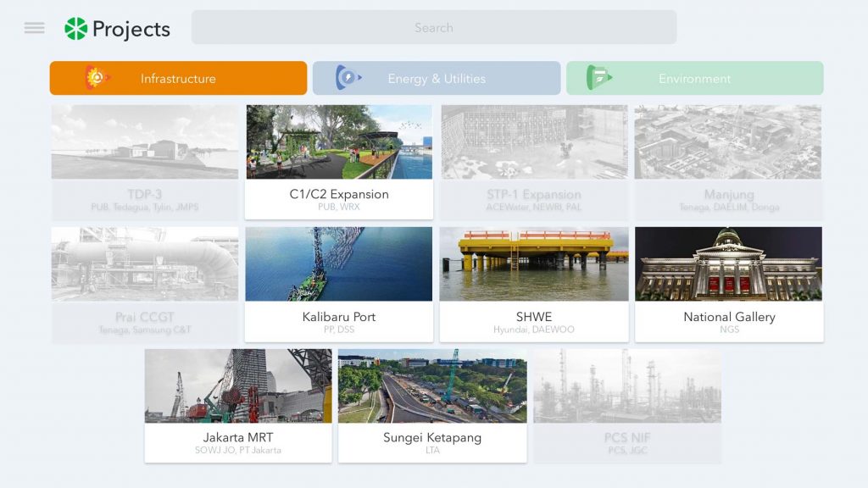Viewport: 868px width, 488px height.
Task: Open the SHWE platform project image
Action: click(534, 264)
